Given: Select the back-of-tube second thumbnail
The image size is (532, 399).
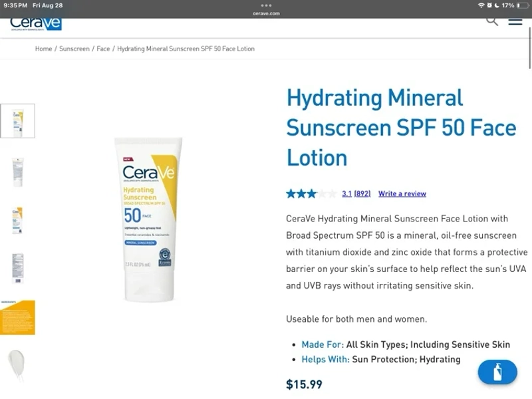Looking at the screenshot, I should tap(18, 172).
